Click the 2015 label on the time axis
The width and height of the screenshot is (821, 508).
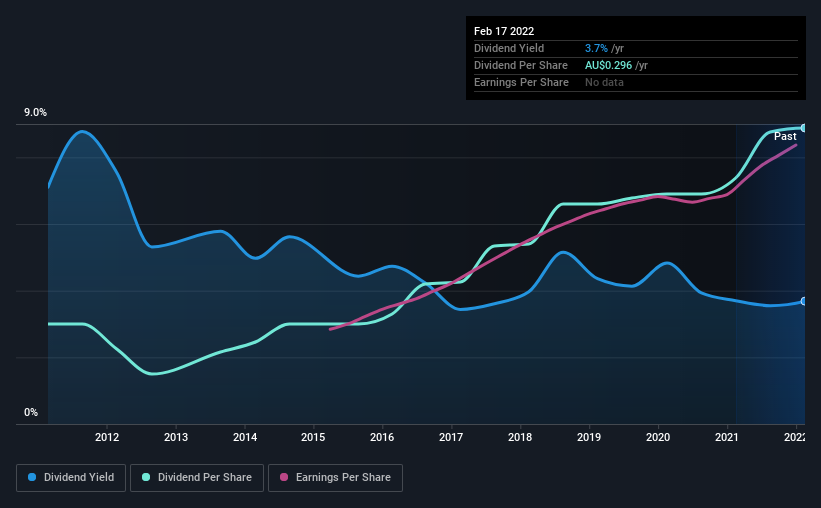pos(313,437)
